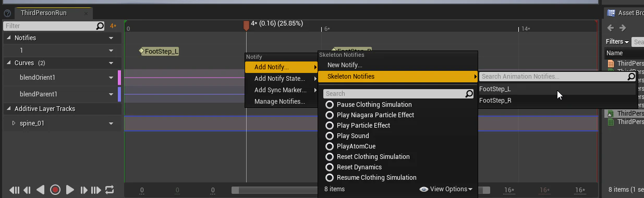This screenshot has width=644, height=198.
Task: Expand the spine_01 track
Action: (14, 123)
